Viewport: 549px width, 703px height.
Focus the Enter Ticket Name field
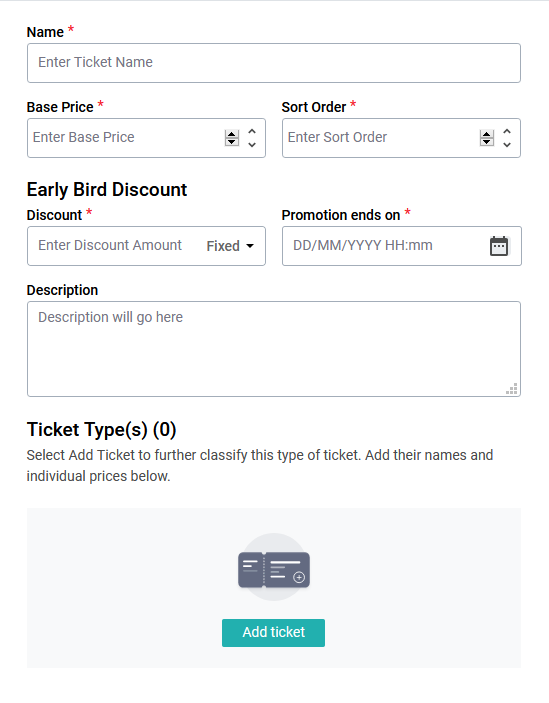pos(274,63)
